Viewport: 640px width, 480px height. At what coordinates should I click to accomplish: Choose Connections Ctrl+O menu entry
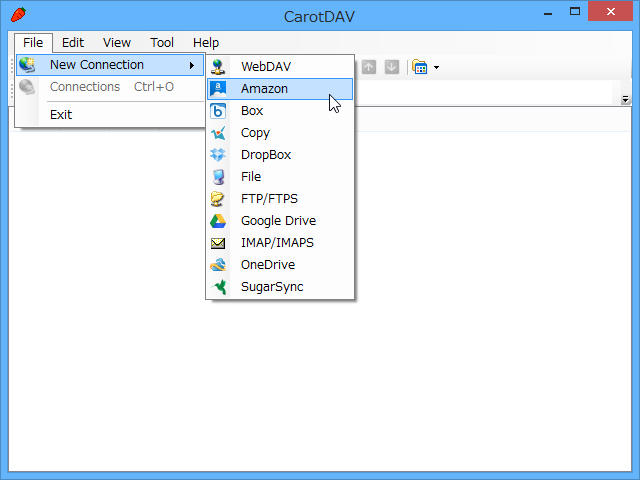[110, 87]
